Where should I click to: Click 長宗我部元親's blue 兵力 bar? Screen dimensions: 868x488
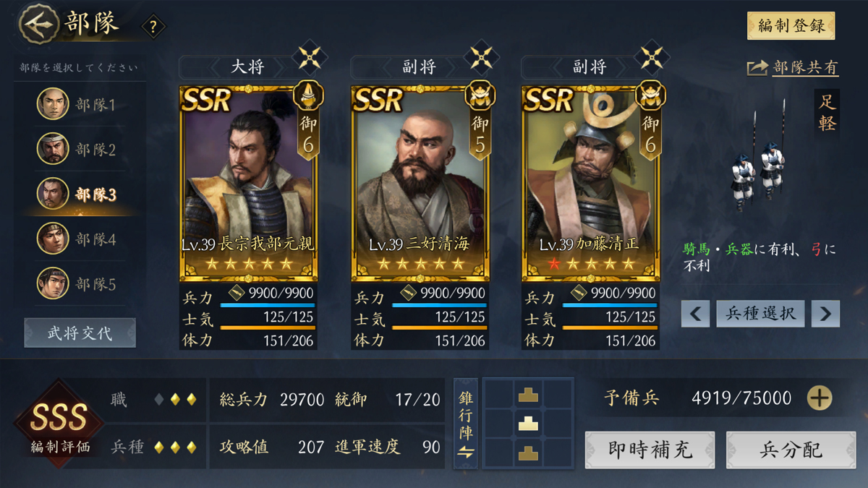click(268, 305)
